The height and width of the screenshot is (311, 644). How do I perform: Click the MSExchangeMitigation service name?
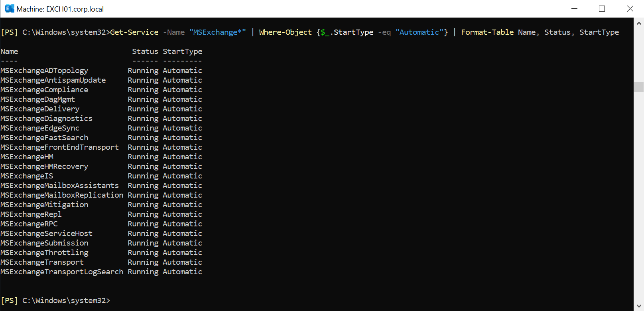[44, 205]
